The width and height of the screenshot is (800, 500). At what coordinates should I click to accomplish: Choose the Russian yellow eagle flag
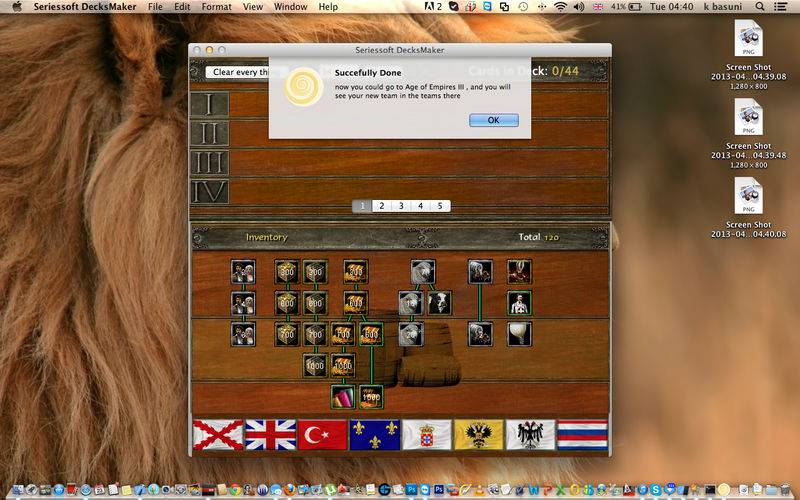(x=479, y=435)
